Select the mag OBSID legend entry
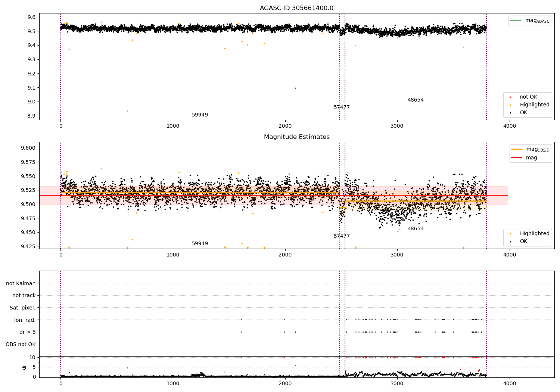The image size is (560, 392). 531,149
